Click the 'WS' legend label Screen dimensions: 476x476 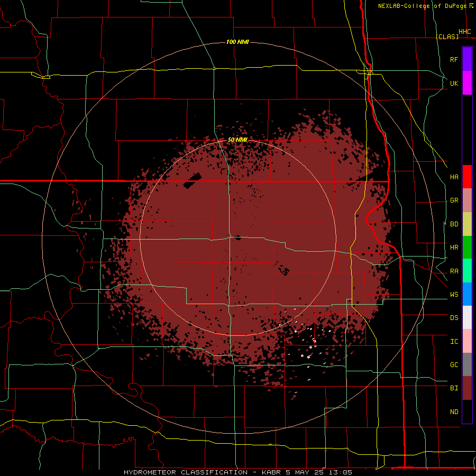pos(454,295)
